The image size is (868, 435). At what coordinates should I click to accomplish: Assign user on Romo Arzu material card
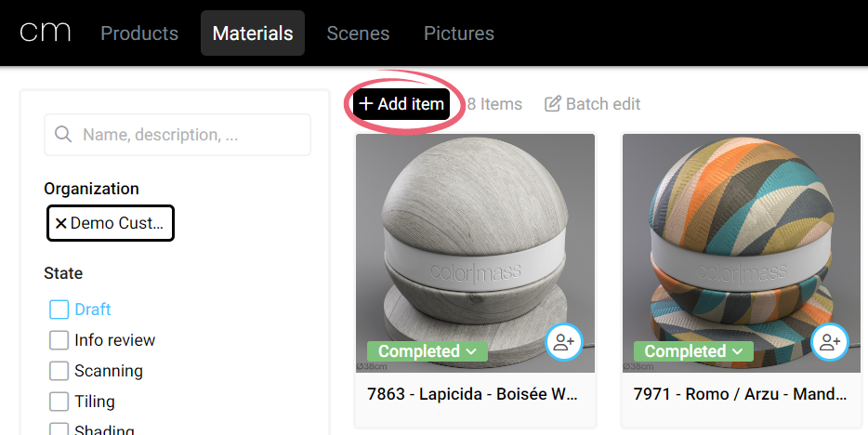pyautogui.click(x=830, y=342)
